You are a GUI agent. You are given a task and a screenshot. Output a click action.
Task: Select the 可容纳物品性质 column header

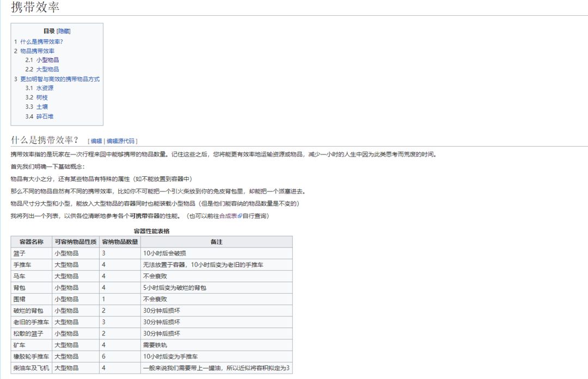click(76, 242)
